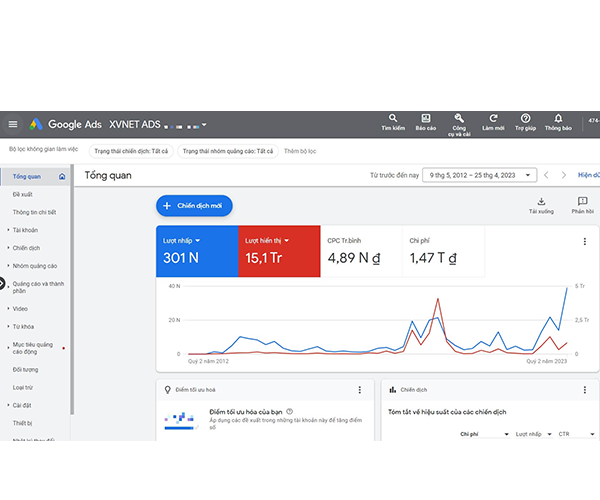The image size is (600, 500).
Task: Open Trợ giúp help icon
Action: point(525,119)
